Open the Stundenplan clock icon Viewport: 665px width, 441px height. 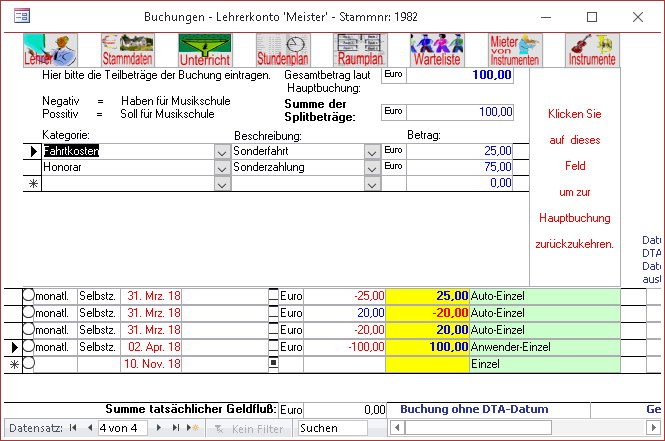pyautogui.click(x=282, y=51)
